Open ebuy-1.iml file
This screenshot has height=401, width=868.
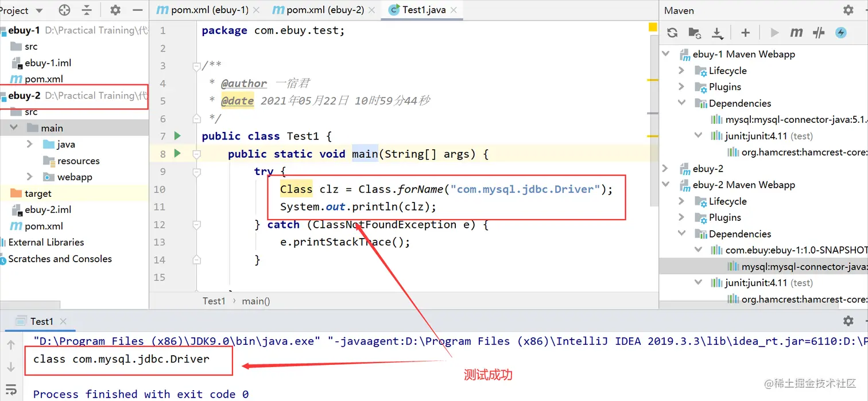coord(48,63)
